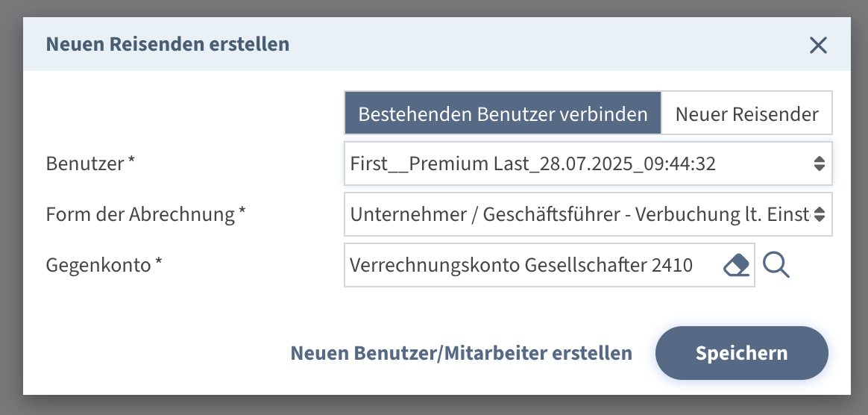Select 'Bestehenden Benutzer verbinden' option

tap(503, 114)
